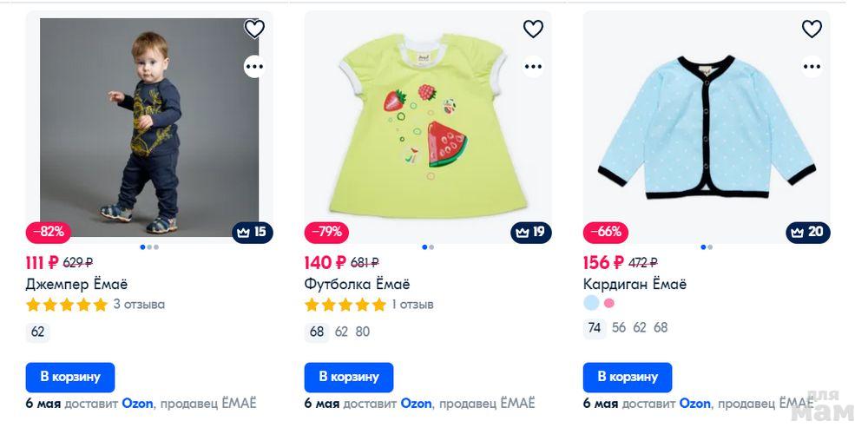Add the Джемпер Ёмаё to cart
Viewport: 868px width, 434px height.
[x=70, y=378]
